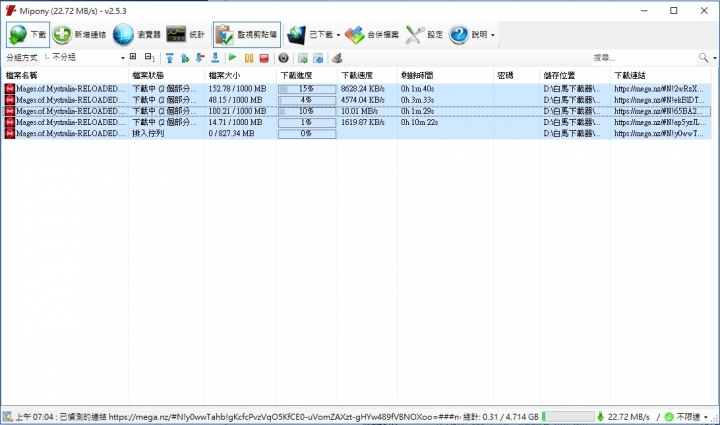This screenshot has width=720, height=425.
Task: Move selected download down one position
Action: 200,58
